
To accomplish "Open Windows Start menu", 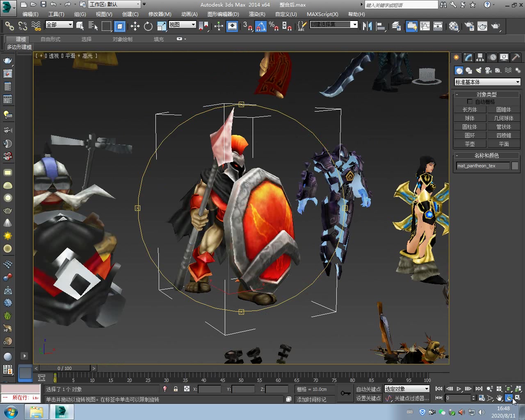I will point(11,412).
